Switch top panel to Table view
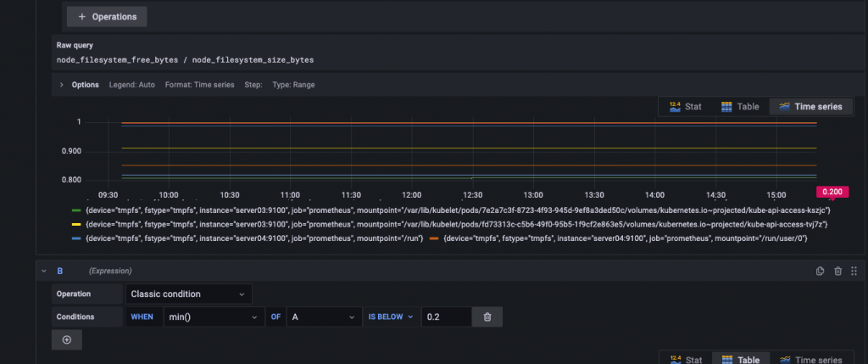Screen dimensions: 868x364 click(740, 107)
